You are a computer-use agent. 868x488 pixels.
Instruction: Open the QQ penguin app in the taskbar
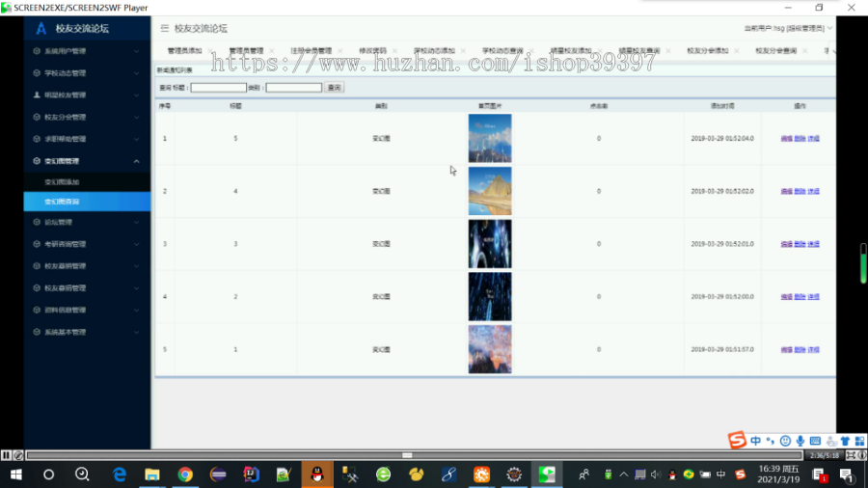tap(317, 474)
